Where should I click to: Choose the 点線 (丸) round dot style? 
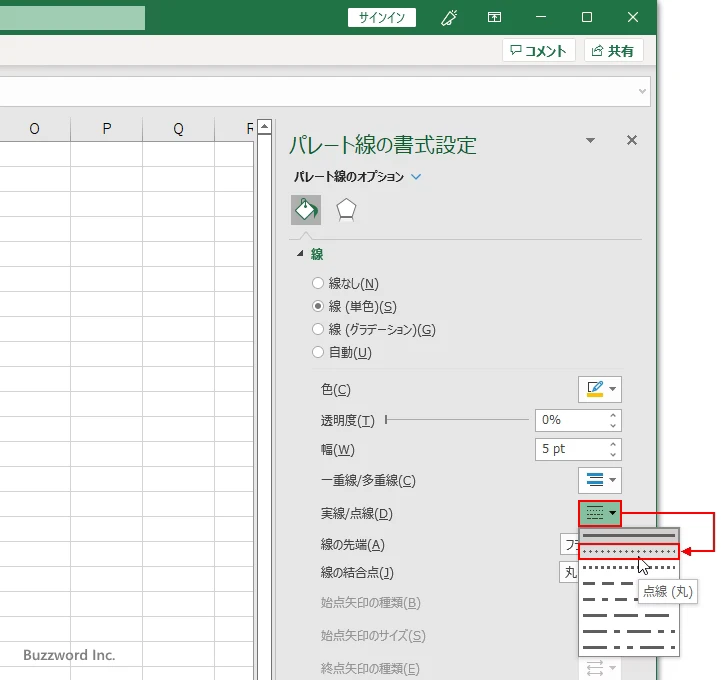pos(629,551)
